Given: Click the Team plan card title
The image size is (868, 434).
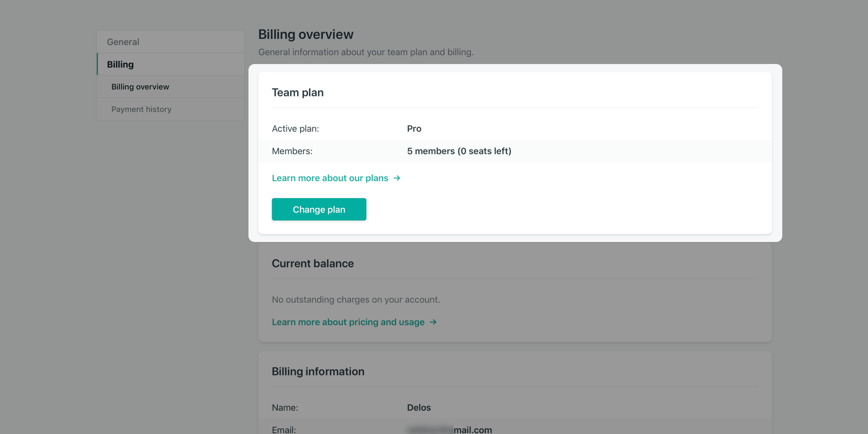Looking at the screenshot, I should pyautogui.click(x=297, y=93).
